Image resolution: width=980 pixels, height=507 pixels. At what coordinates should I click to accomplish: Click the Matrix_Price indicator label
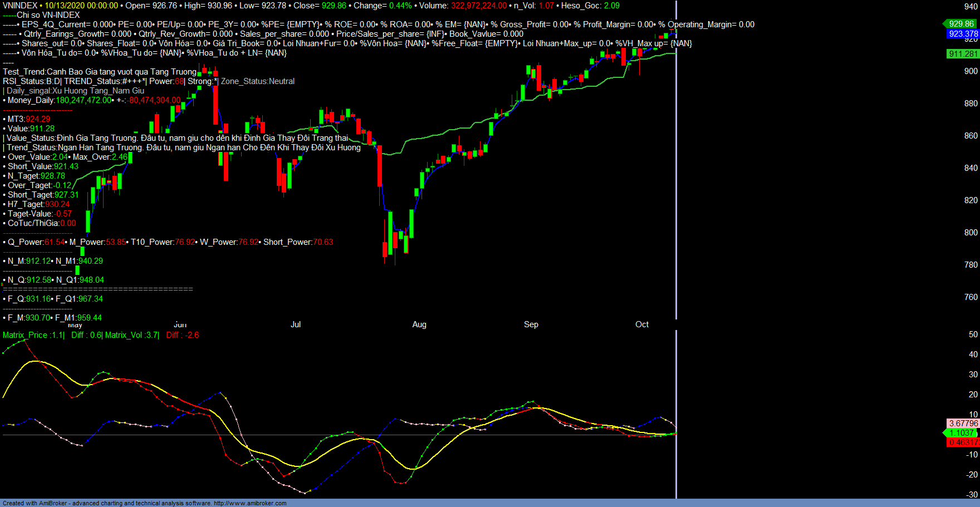pyautogui.click(x=33, y=335)
